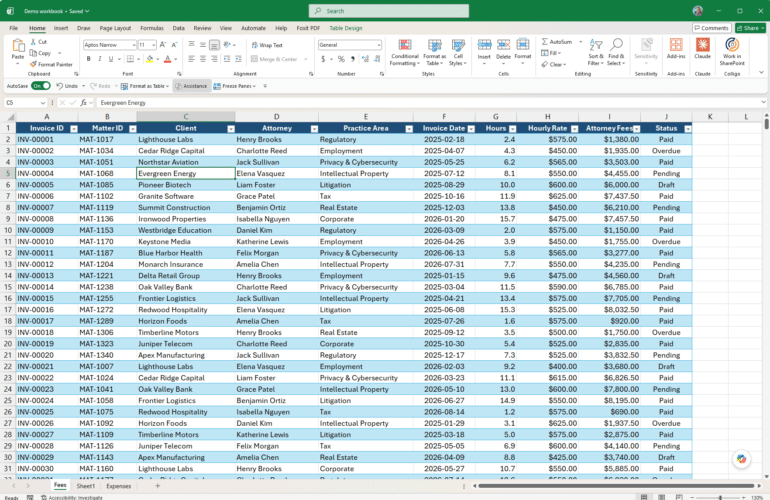This screenshot has height=500, width=770.
Task: Switch to the Data ribbon tab
Action: click(x=179, y=28)
